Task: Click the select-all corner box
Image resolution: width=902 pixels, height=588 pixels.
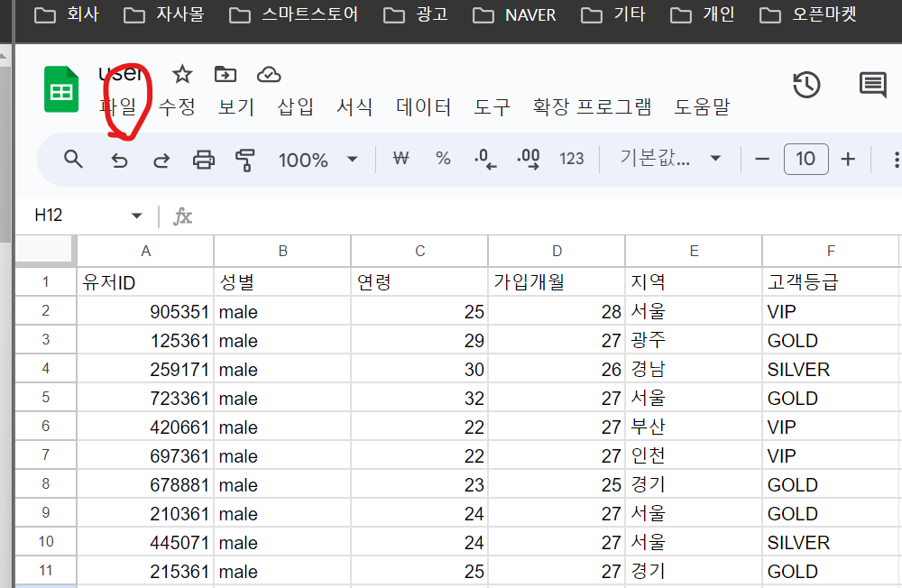Action: [x=45, y=251]
